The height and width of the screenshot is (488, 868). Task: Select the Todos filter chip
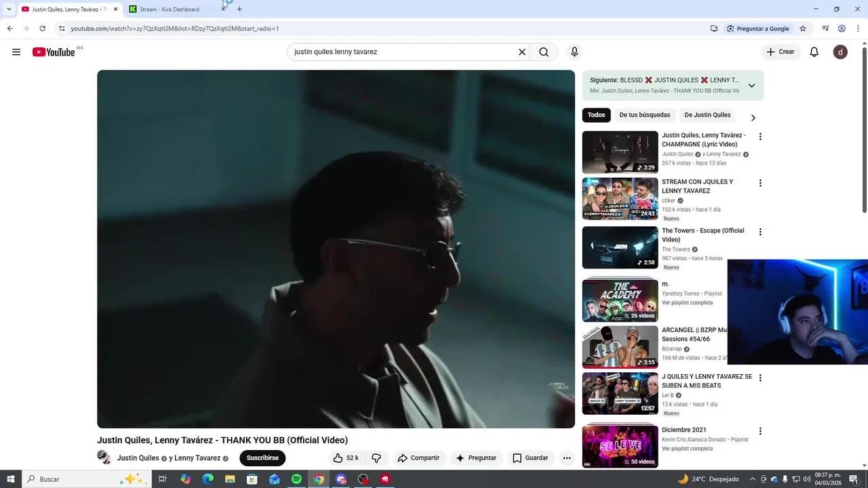click(x=596, y=115)
